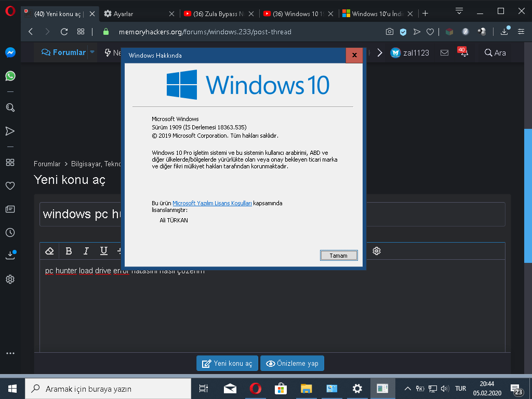
Task: Go back to the previous page
Action: [31, 32]
